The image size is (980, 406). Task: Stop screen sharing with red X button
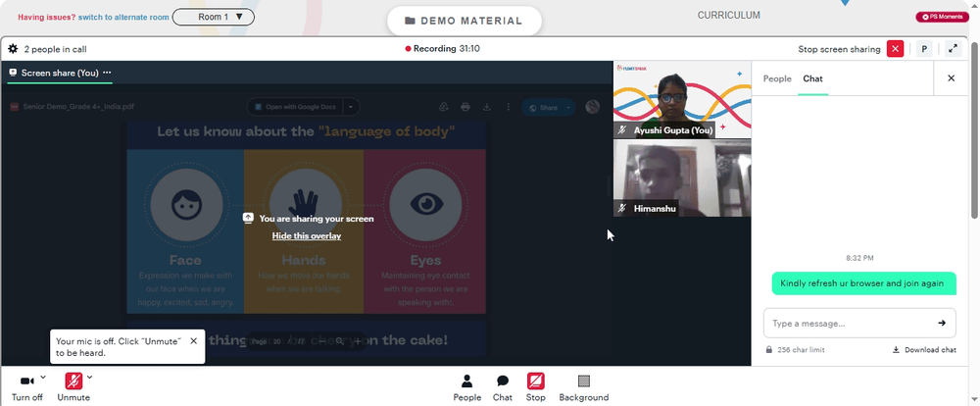pos(895,49)
